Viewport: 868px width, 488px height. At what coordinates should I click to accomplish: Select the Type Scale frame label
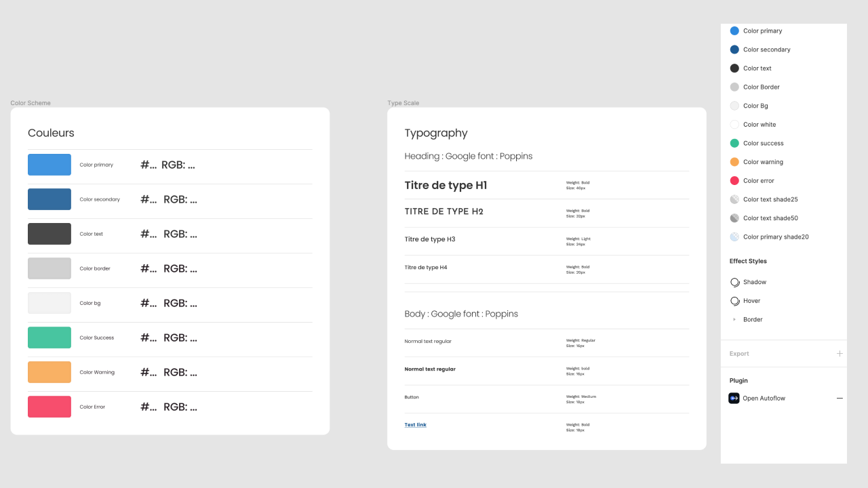click(x=403, y=102)
